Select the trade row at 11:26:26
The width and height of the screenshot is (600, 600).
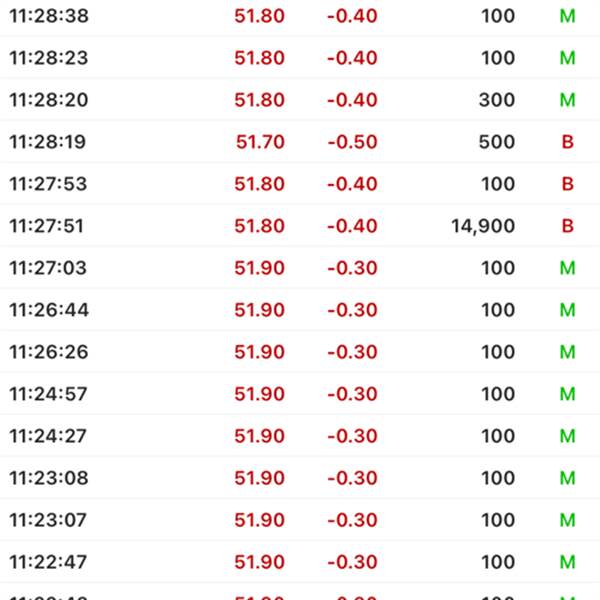[x=300, y=352]
